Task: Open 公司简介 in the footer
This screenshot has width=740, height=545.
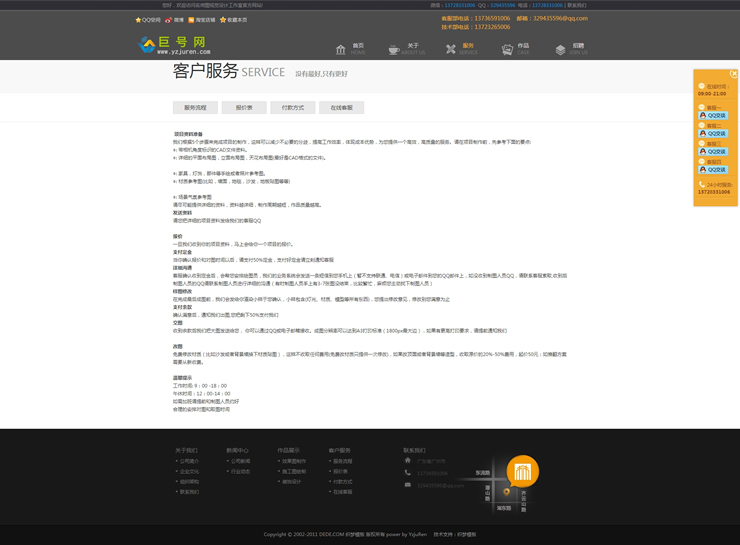Action: (x=190, y=462)
